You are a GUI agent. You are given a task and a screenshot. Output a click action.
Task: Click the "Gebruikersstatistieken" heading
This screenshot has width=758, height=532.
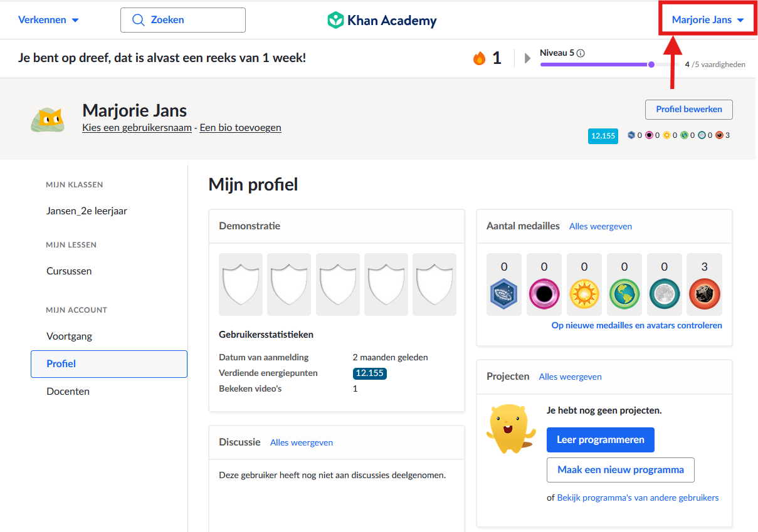click(266, 335)
